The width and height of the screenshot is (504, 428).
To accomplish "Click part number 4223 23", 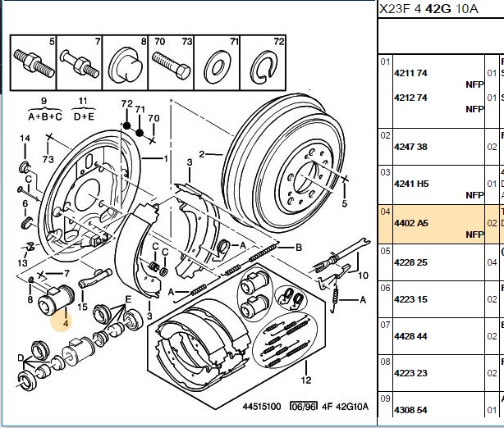I will click(410, 373).
